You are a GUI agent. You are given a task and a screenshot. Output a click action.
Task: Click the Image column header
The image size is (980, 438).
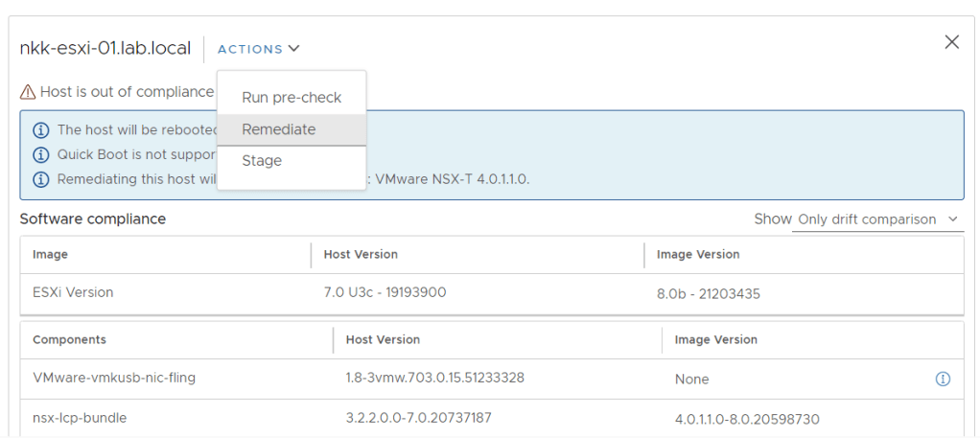[50, 255]
